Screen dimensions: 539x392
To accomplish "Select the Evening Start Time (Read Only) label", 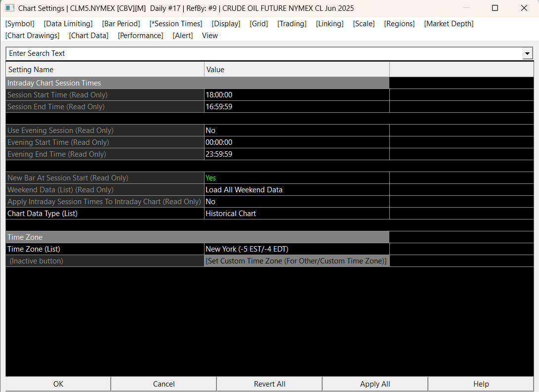I will click(x=105, y=142).
